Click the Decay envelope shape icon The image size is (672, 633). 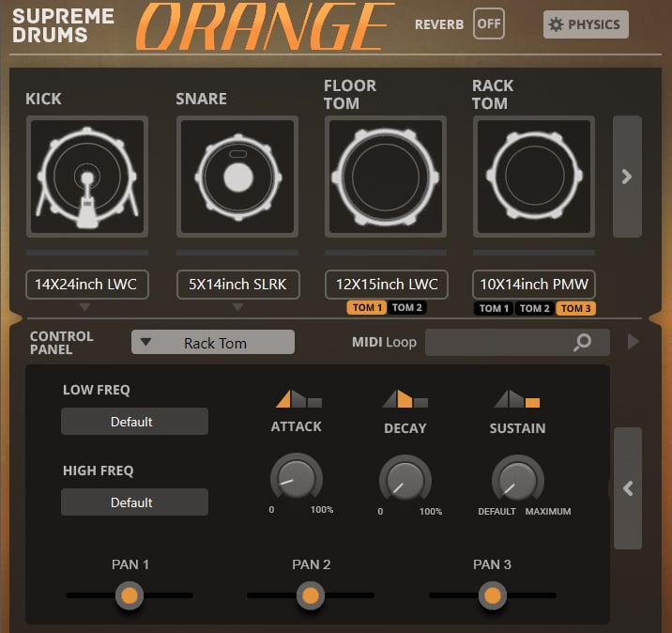click(x=405, y=399)
